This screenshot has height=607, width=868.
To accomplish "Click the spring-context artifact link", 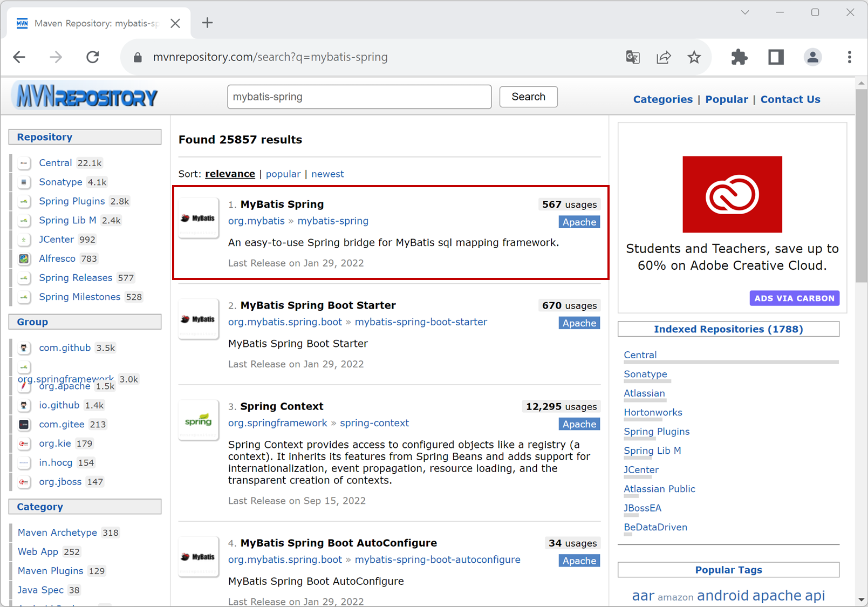I will coord(374,423).
